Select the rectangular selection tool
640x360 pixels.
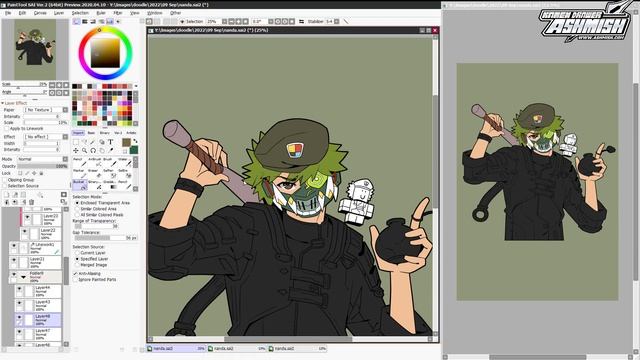(x=76, y=142)
